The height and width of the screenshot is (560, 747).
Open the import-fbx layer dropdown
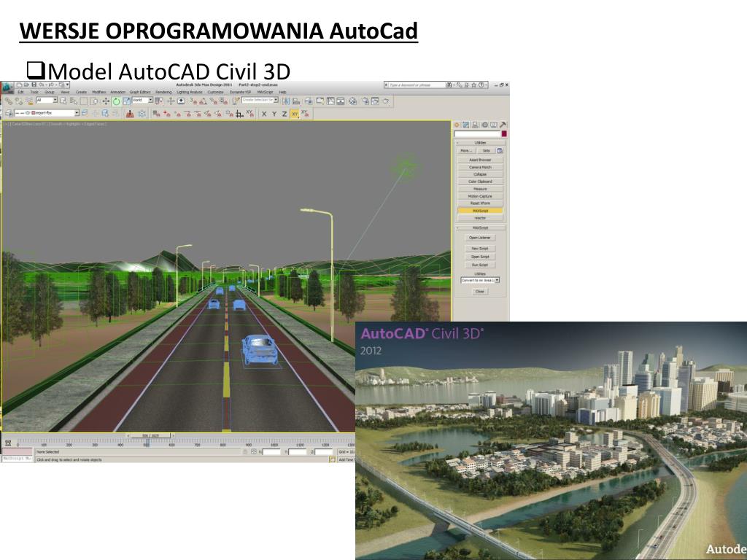point(47,113)
